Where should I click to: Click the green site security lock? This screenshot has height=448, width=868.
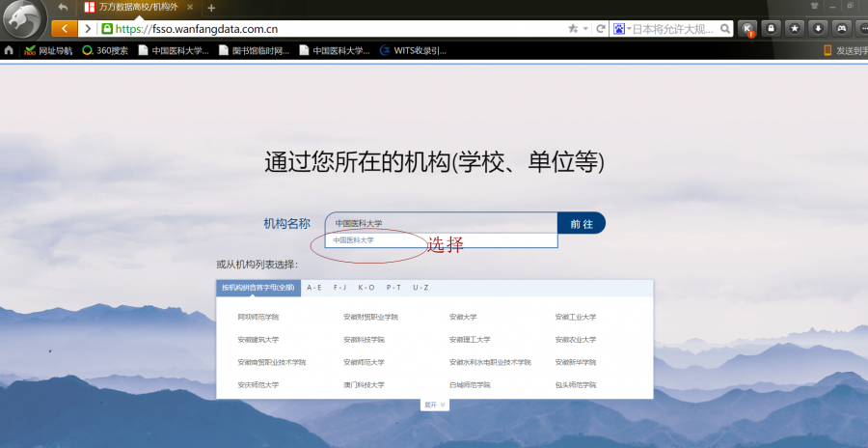[x=107, y=29]
